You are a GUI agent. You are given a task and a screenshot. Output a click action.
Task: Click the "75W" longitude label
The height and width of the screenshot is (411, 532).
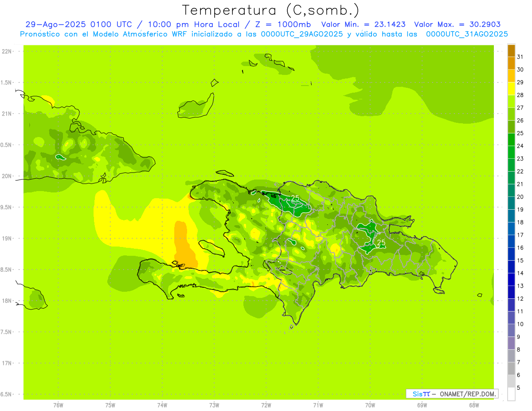(110, 405)
